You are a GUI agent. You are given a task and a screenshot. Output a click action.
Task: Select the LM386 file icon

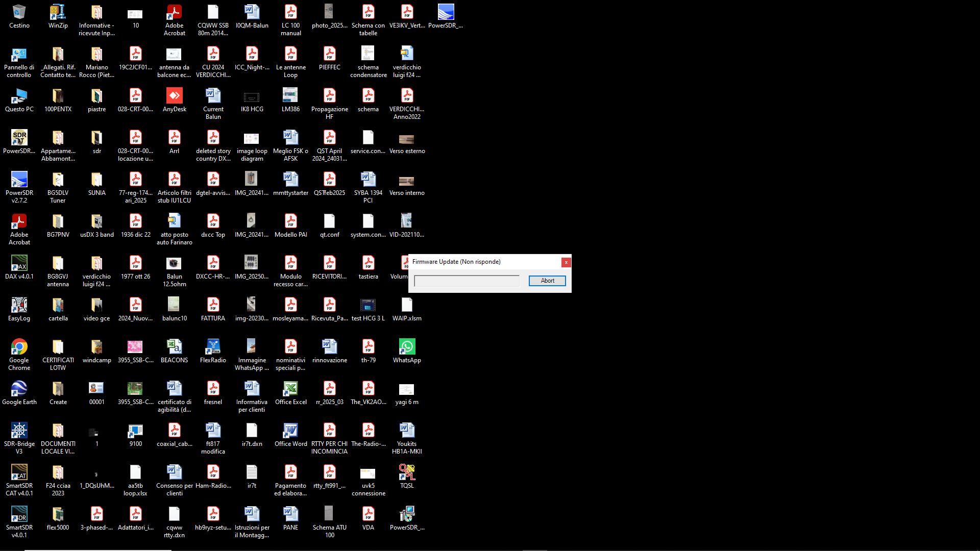pos(290,101)
